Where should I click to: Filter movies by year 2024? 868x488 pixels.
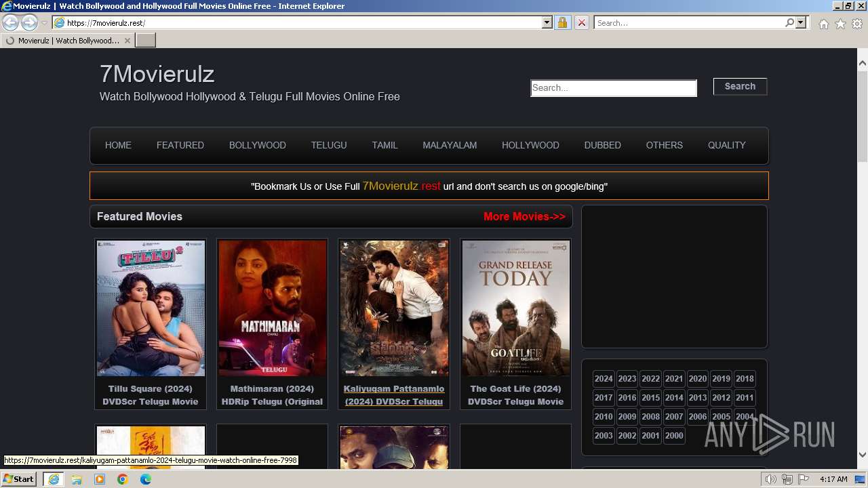click(x=604, y=379)
